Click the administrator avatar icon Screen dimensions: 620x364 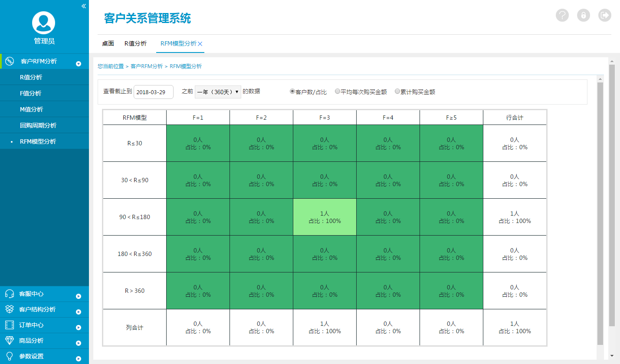tap(43, 23)
